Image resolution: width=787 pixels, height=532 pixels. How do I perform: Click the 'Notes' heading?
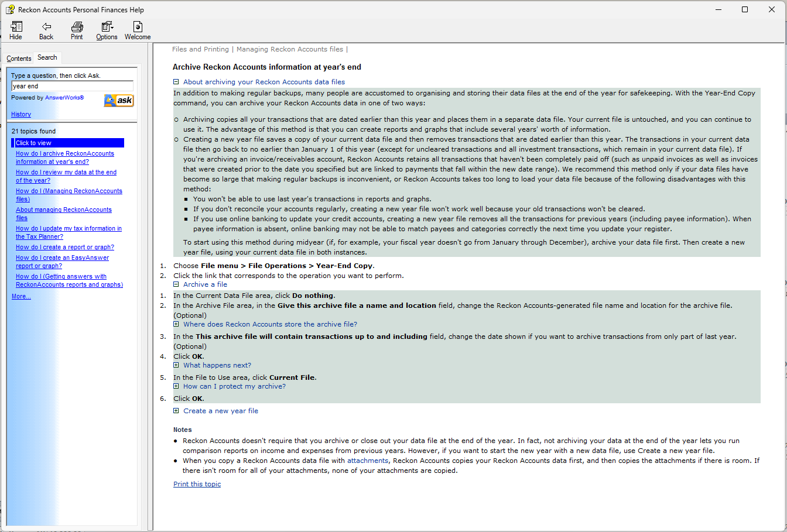pyautogui.click(x=183, y=430)
